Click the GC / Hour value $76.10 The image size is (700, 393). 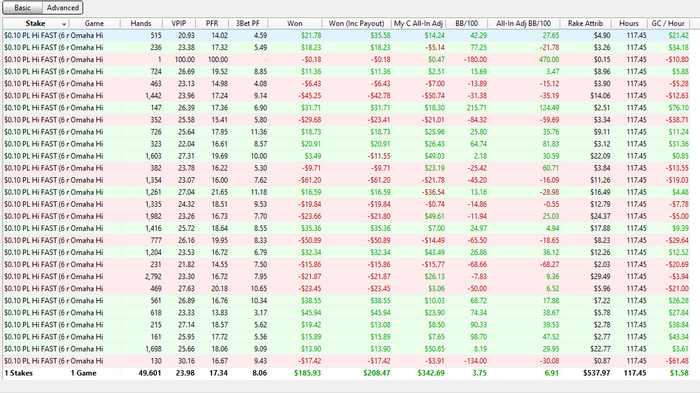coord(679,108)
